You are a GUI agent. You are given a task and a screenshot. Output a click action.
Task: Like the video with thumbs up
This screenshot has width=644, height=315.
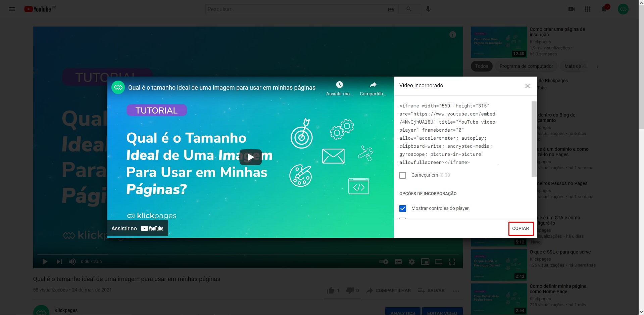pyautogui.click(x=331, y=290)
